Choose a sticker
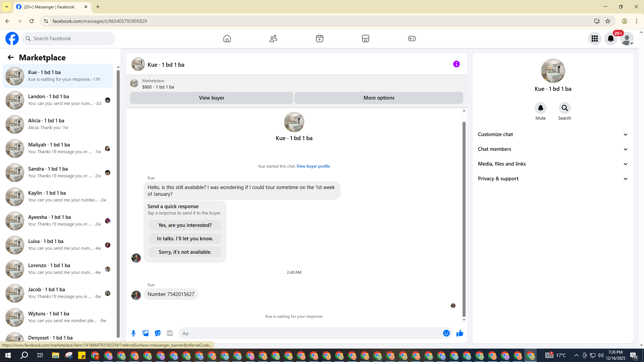Screen dimensions: 644x362 pos(158,333)
